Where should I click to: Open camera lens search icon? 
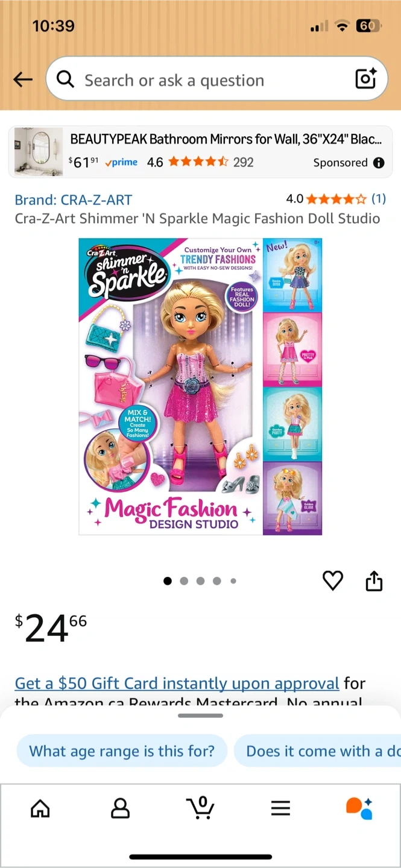[x=365, y=79]
